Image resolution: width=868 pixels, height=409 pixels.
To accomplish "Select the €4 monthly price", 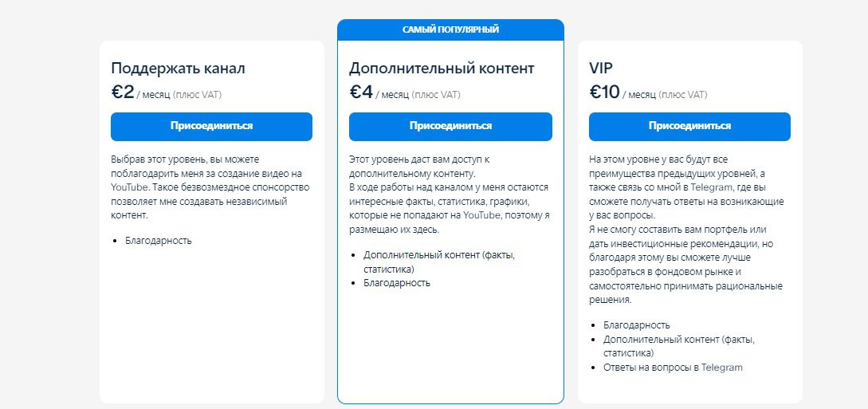I will click(x=361, y=92).
